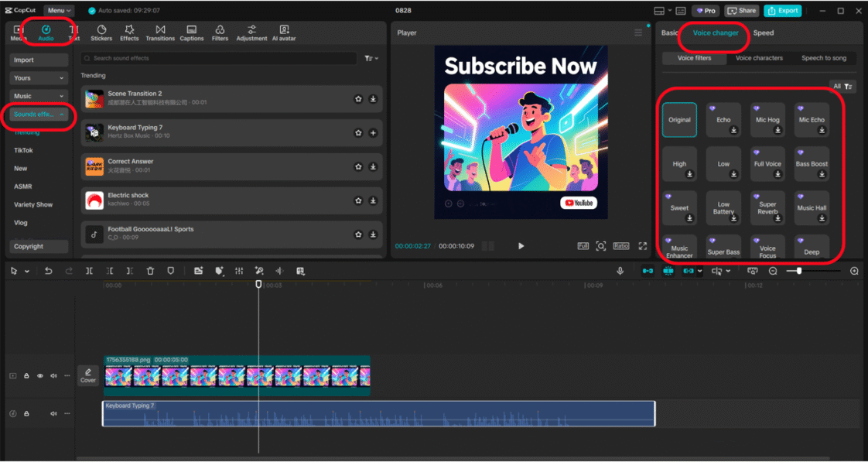The height and width of the screenshot is (462, 868).
Task: Adjust the timeline zoom slider
Action: point(799,271)
